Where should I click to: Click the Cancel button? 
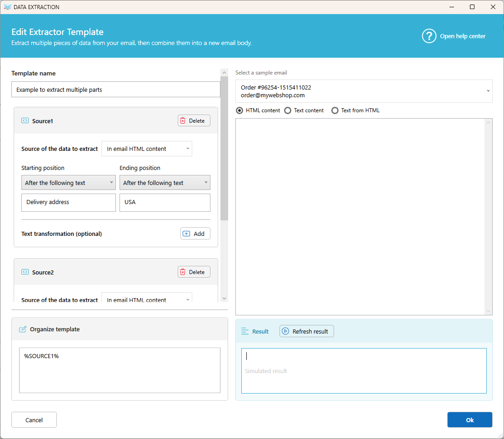coord(34,420)
